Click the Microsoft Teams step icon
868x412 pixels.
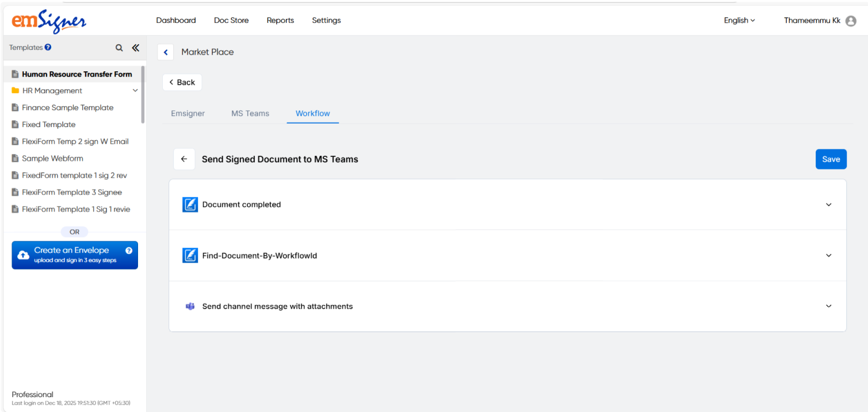190,306
